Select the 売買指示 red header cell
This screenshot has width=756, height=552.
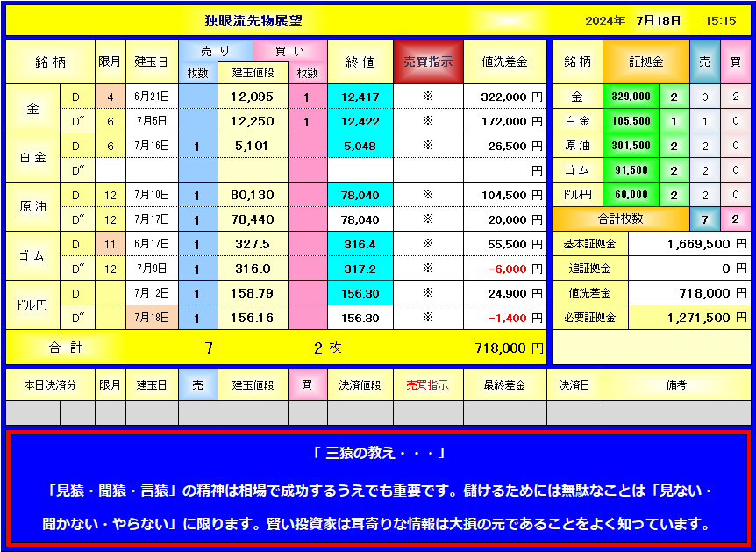428,61
